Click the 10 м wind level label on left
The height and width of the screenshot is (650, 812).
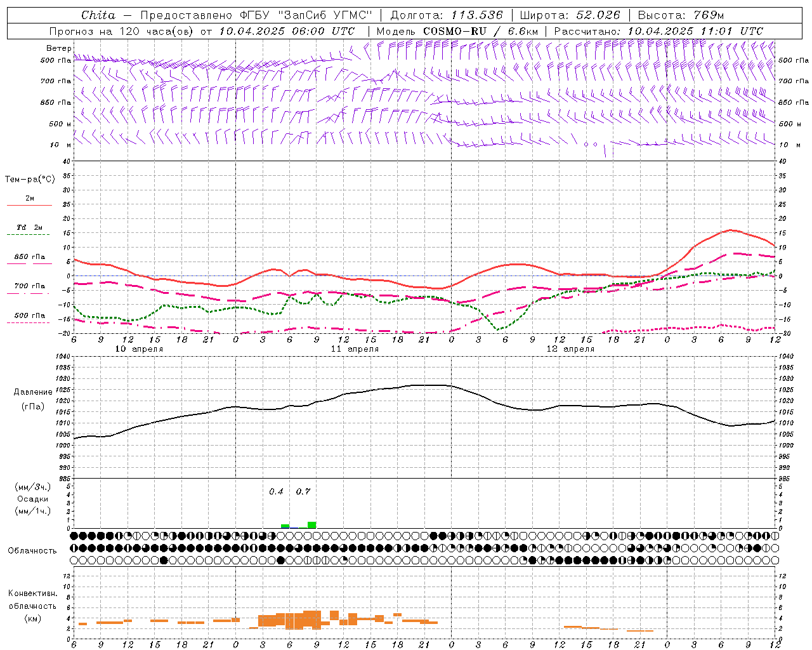click(61, 145)
